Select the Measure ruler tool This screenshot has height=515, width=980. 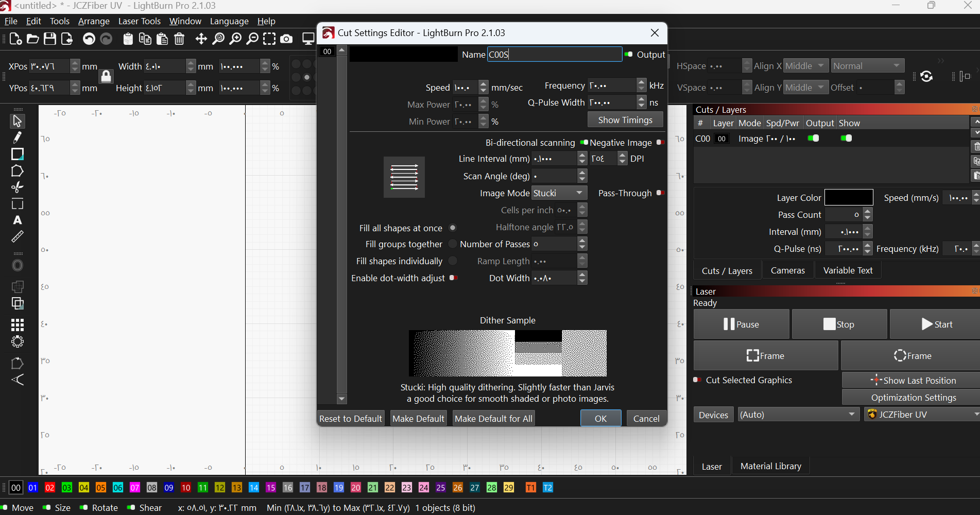tap(18, 237)
